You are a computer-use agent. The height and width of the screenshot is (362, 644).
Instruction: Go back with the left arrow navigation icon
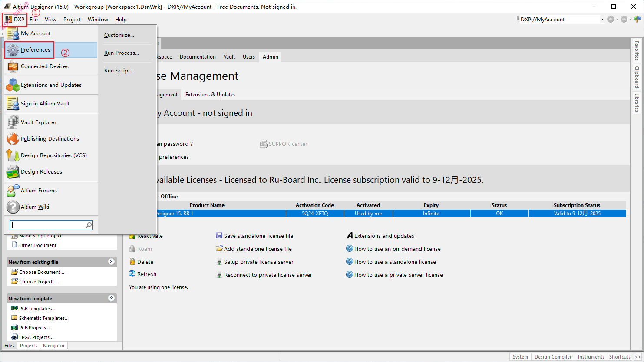[611, 19]
